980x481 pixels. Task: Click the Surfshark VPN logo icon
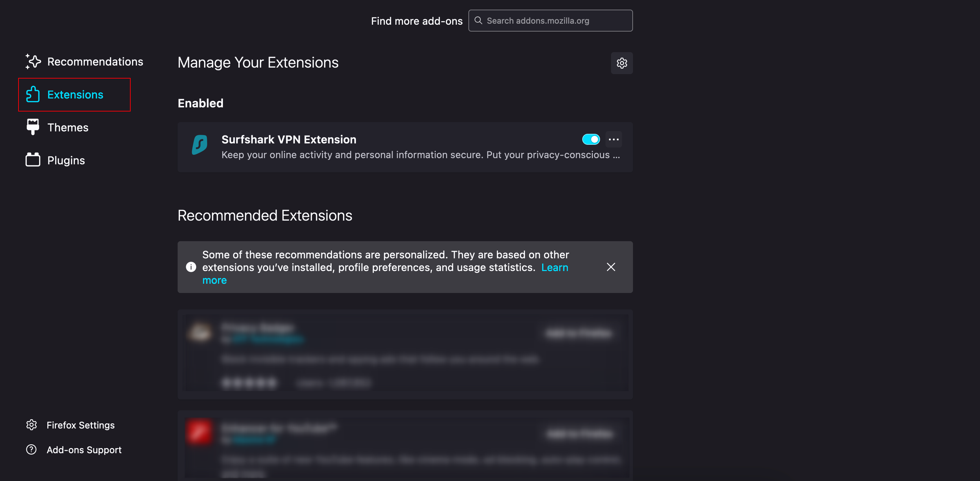point(200,145)
